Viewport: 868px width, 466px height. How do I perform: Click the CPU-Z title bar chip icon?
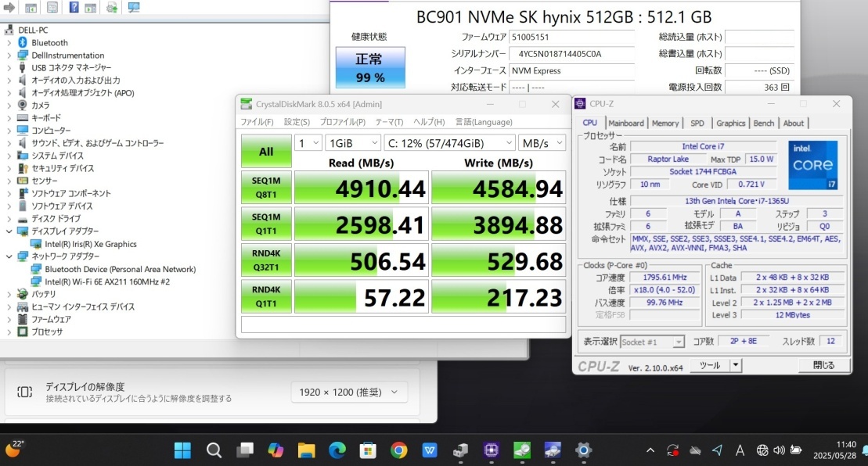point(580,103)
